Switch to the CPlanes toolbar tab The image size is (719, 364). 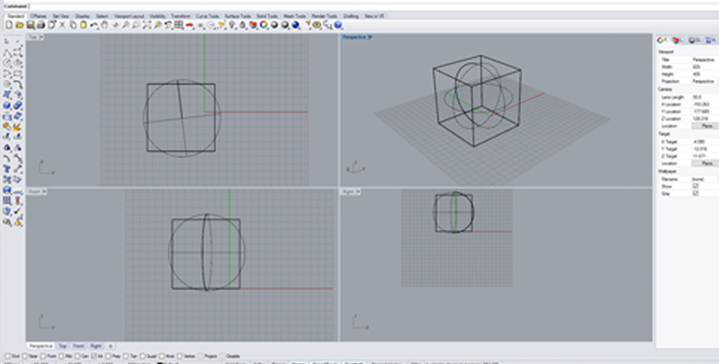point(38,16)
